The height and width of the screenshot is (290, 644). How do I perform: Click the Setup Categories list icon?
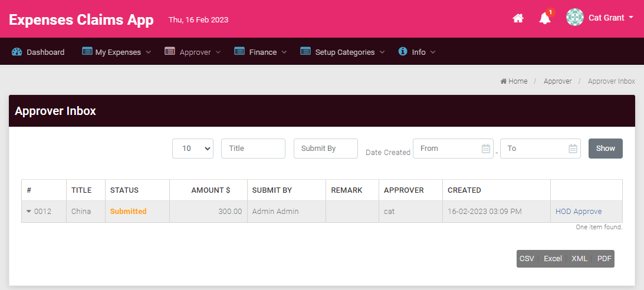coord(305,51)
